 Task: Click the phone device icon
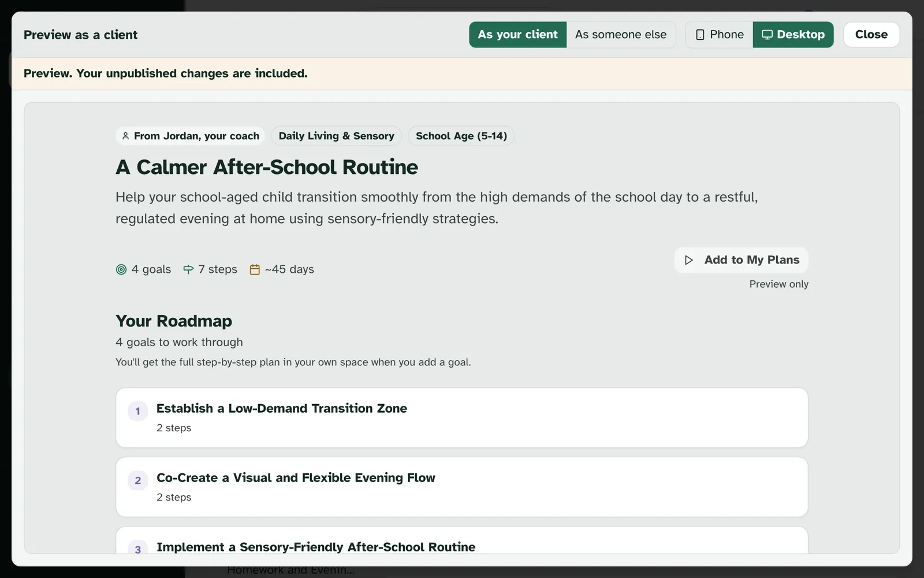700,35
